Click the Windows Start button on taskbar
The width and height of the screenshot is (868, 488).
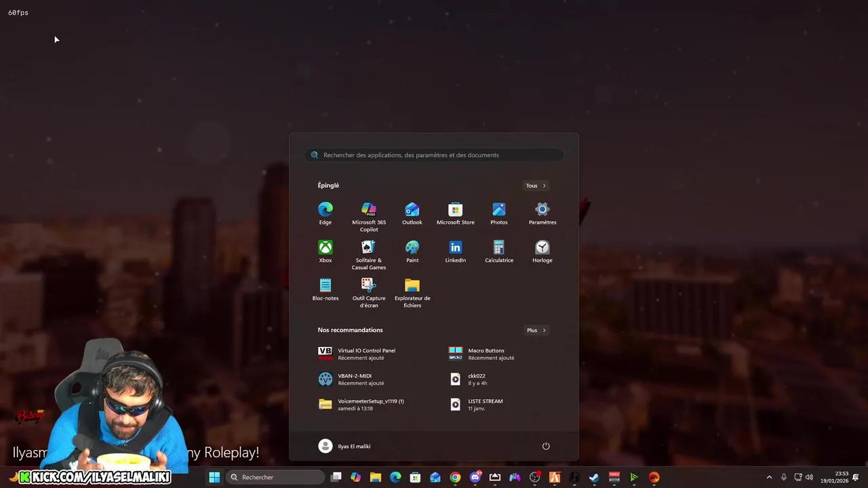(x=214, y=477)
